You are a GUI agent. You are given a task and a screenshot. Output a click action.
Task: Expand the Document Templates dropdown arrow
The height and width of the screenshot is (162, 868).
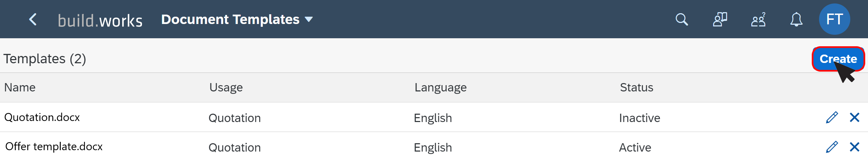[309, 19]
